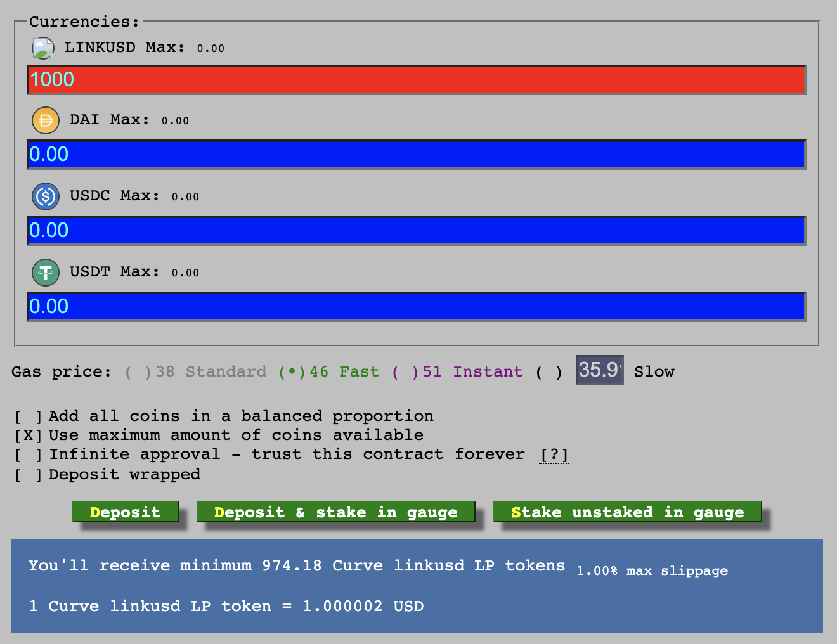
Task: Focus the USDC amount input field
Action: 417,231
